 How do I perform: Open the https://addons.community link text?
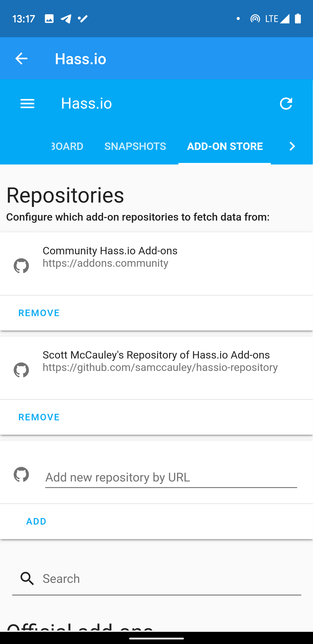(x=105, y=263)
